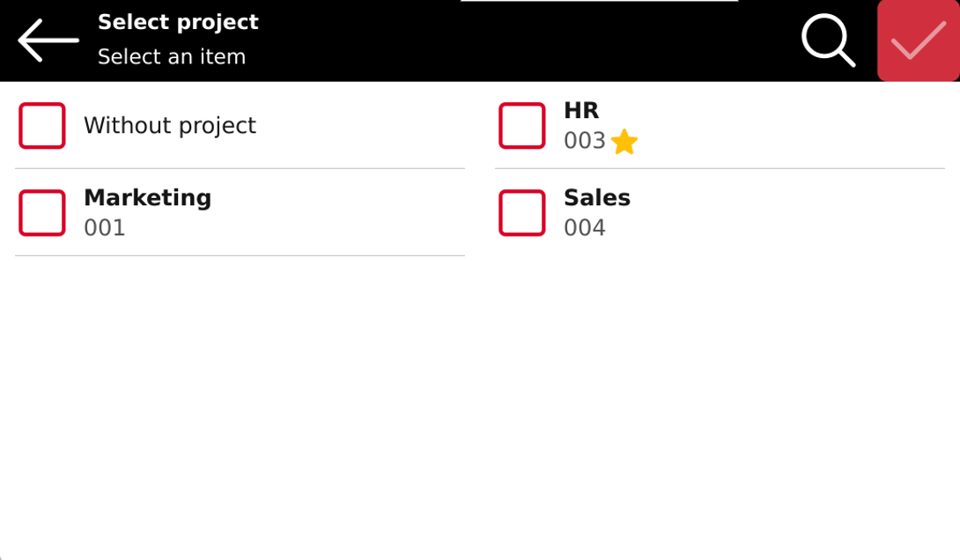Enable the HR project checkbox

coord(522,125)
